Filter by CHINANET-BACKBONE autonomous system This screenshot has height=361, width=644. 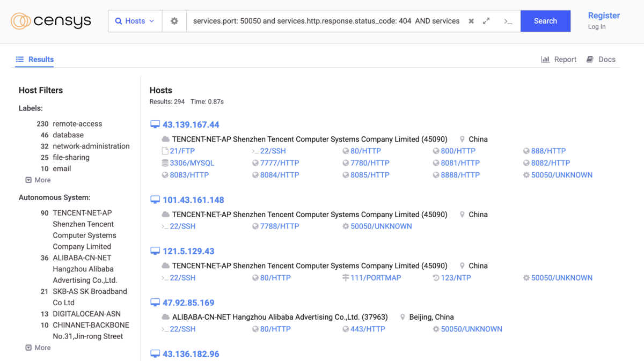tap(91, 331)
